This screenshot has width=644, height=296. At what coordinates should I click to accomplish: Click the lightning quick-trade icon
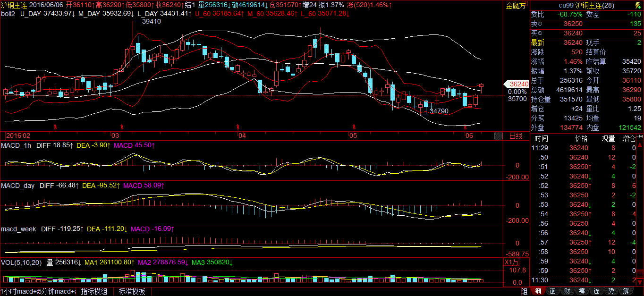coord(638,5)
